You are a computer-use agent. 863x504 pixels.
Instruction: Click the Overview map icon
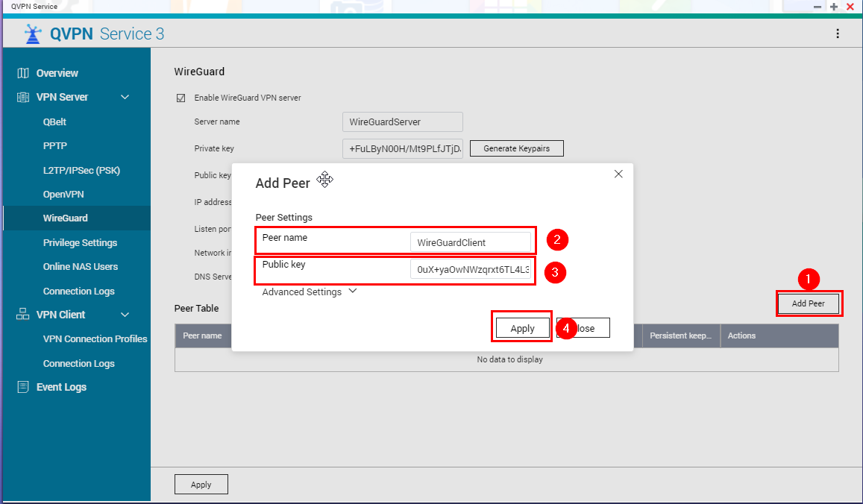pyautogui.click(x=23, y=73)
